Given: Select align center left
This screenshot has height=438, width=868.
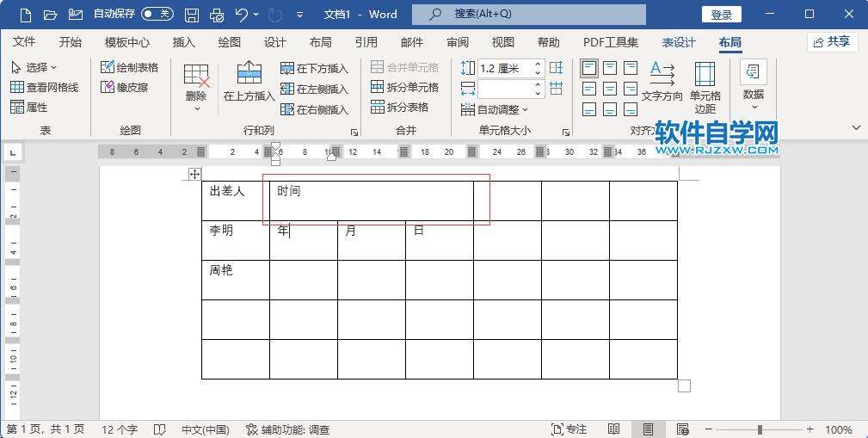Looking at the screenshot, I should click(x=589, y=89).
